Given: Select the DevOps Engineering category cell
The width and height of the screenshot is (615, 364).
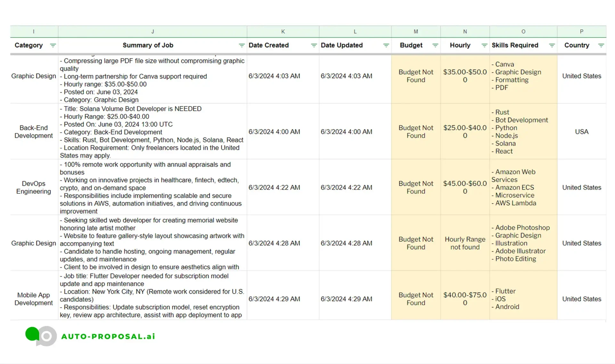Looking at the screenshot, I should tap(34, 187).
